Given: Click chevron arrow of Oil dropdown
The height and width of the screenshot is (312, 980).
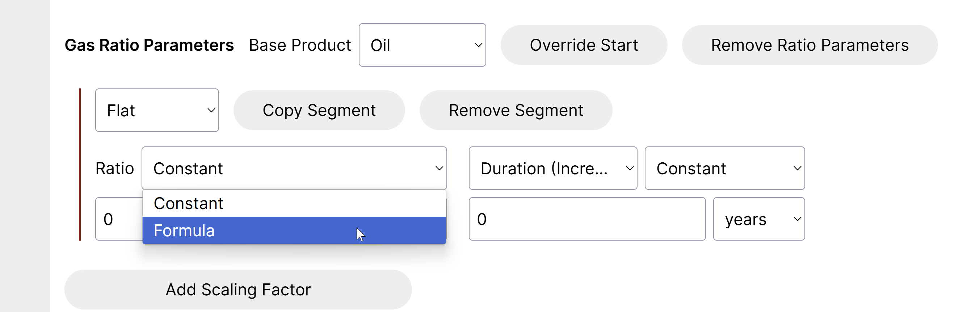Looking at the screenshot, I should [x=478, y=45].
